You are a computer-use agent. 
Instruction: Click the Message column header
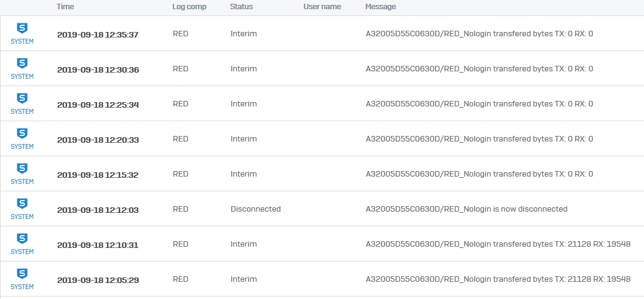381,7
